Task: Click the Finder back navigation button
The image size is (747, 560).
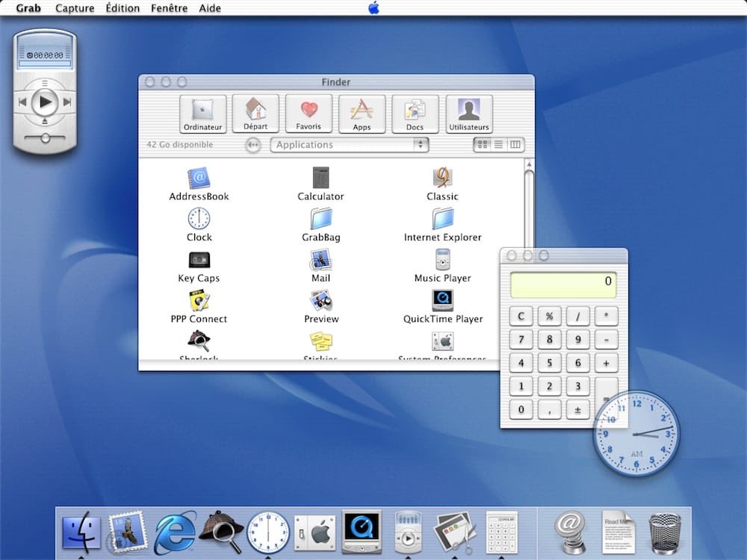Action: point(253,145)
